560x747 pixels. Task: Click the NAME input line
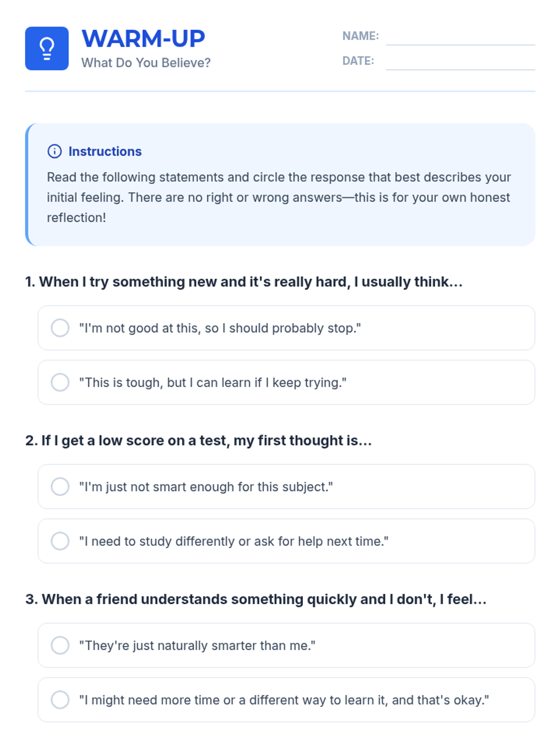[460, 37]
